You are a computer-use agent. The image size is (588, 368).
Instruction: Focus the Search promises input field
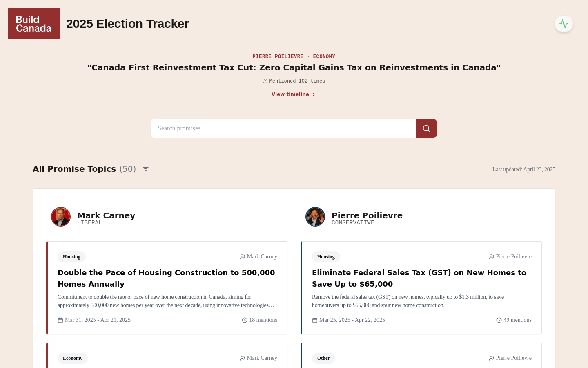pos(283,128)
